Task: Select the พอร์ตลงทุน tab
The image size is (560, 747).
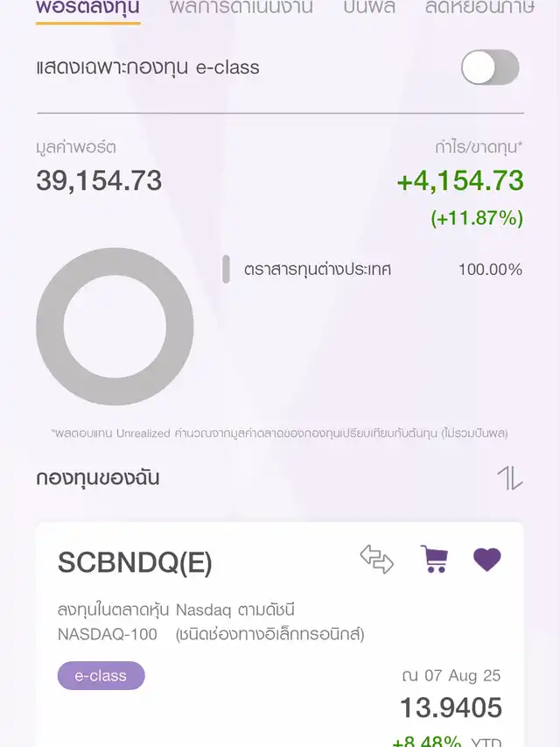Action: pos(88,8)
